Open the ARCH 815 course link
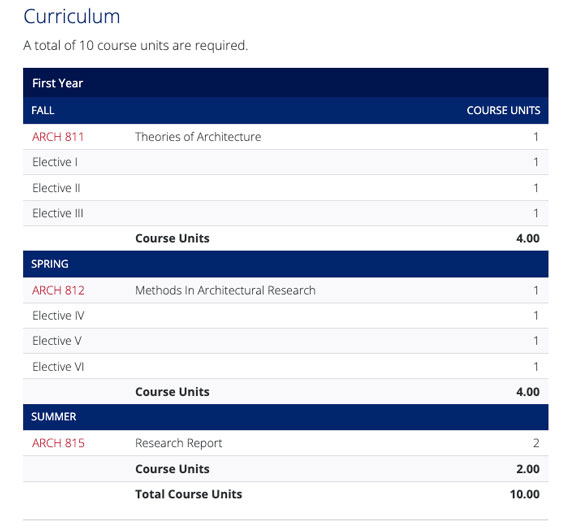570x528 pixels. click(x=58, y=443)
